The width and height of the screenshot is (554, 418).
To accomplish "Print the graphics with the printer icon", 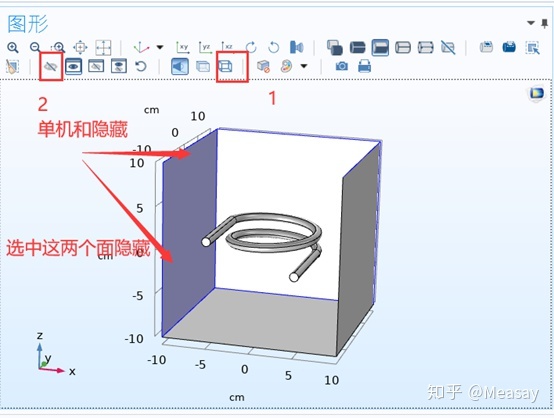I will click(x=364, y=66).
